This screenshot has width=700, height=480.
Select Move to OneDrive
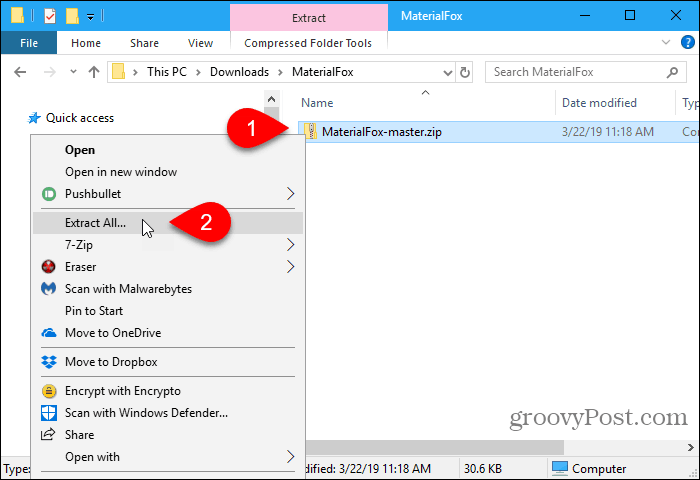113,333
